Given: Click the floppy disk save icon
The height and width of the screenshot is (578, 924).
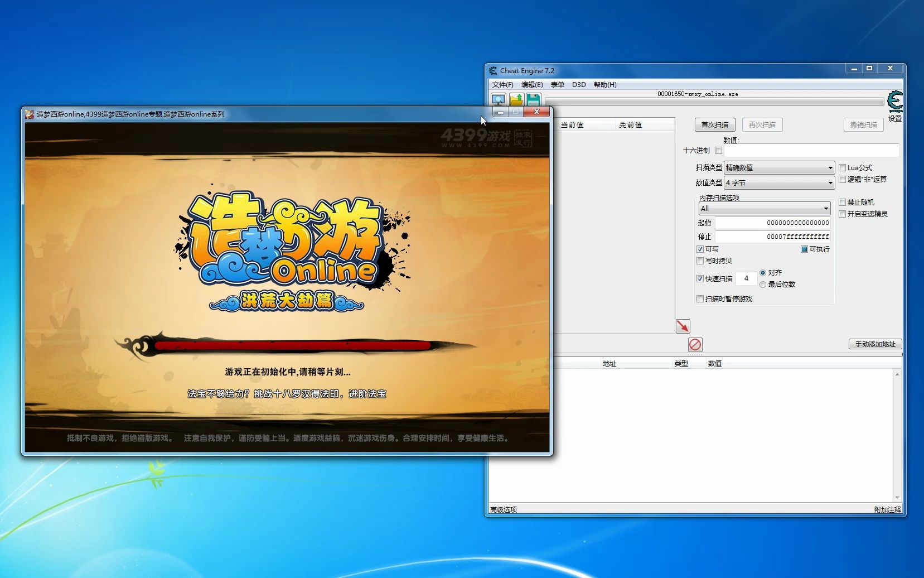Looking at the screenshot, I should pos(533,100).
